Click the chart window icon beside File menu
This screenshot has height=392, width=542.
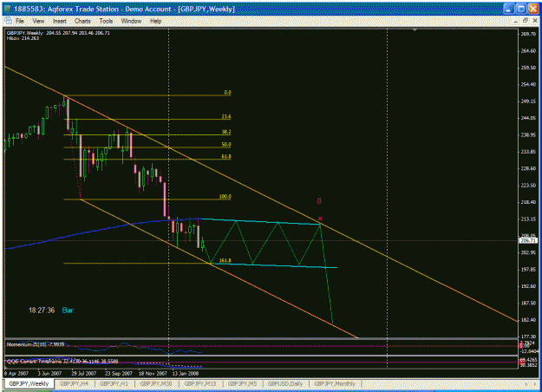coord(8,21)
